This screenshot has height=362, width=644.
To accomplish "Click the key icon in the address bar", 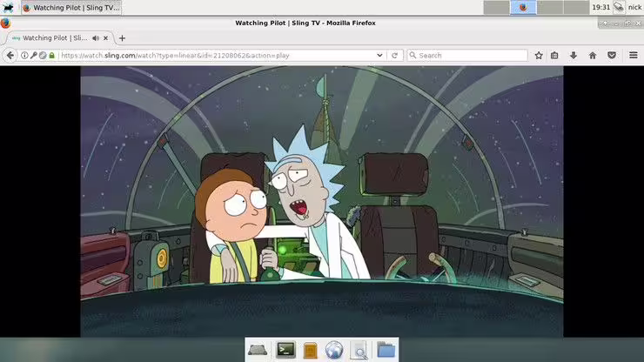I will (34, 55).
